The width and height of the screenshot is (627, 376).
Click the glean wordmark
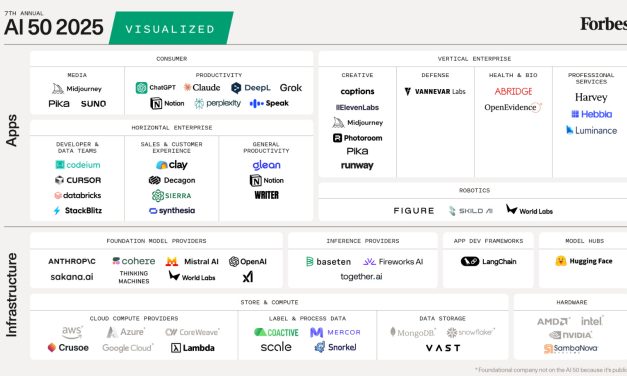(x=266, y=165)
